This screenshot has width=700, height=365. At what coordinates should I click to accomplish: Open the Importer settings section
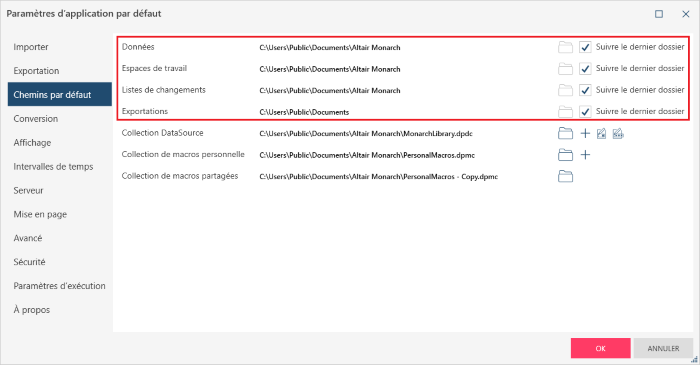pyautogui.click(x=59, y=47)
